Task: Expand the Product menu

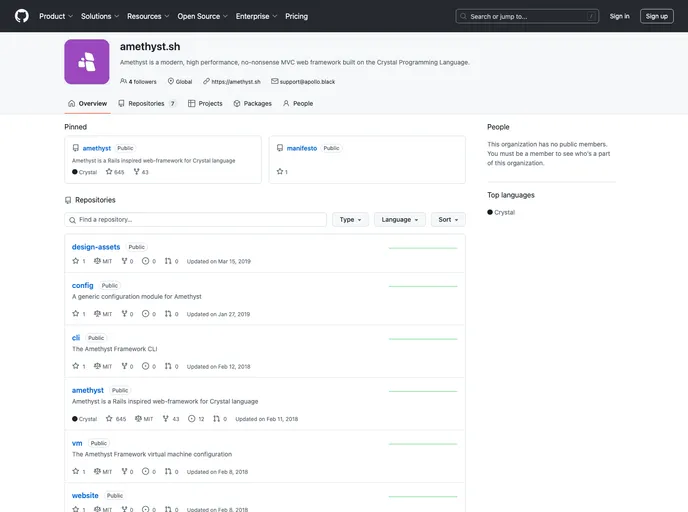Action: tap(56, 16)
